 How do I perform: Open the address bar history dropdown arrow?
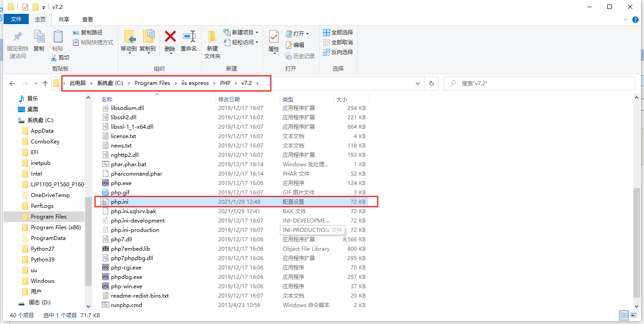[x=418, y=84]
